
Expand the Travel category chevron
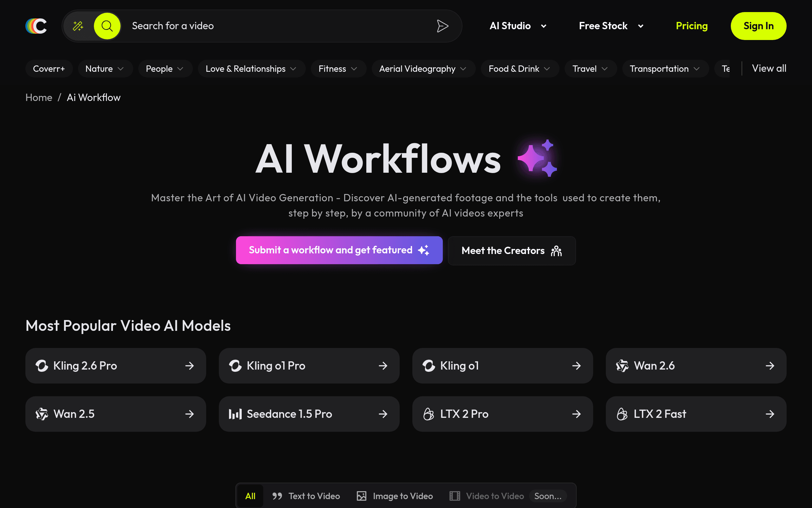(x=605, y=69)
